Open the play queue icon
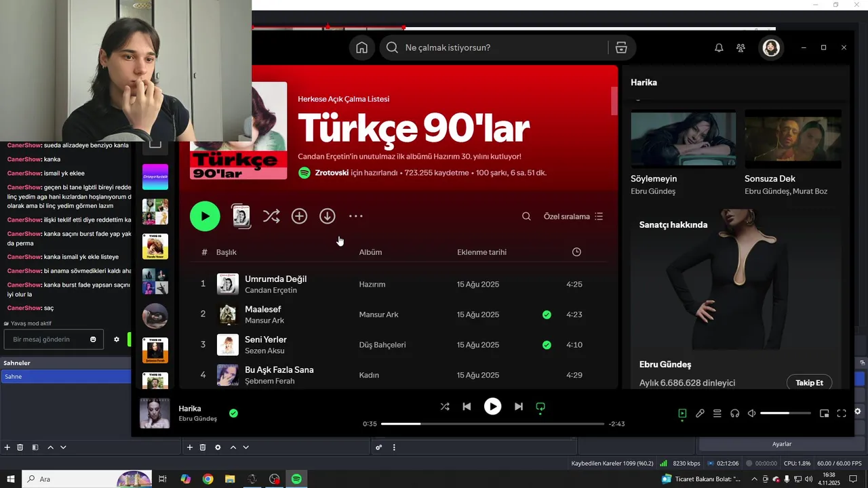The image size is (868, 488). [x=717, y=413]
